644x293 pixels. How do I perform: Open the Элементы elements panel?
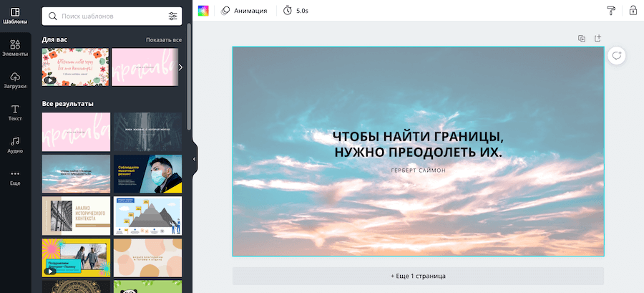[x=15, y=48]
